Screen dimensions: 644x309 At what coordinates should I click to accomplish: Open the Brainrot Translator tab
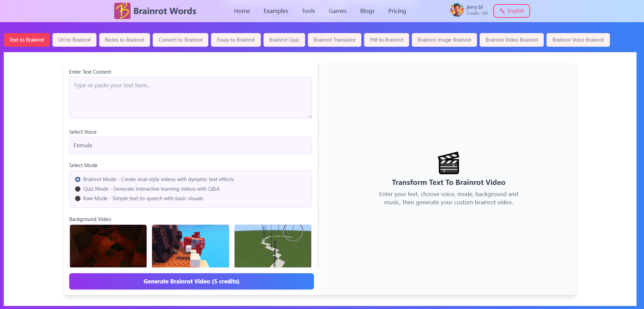(334, 40)
